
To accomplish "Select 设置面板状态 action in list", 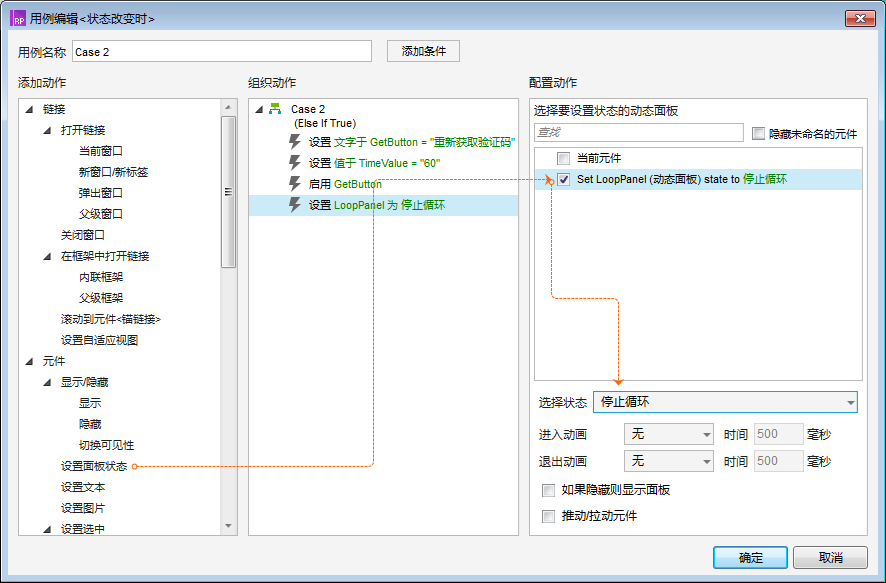I will coord(94,466).
